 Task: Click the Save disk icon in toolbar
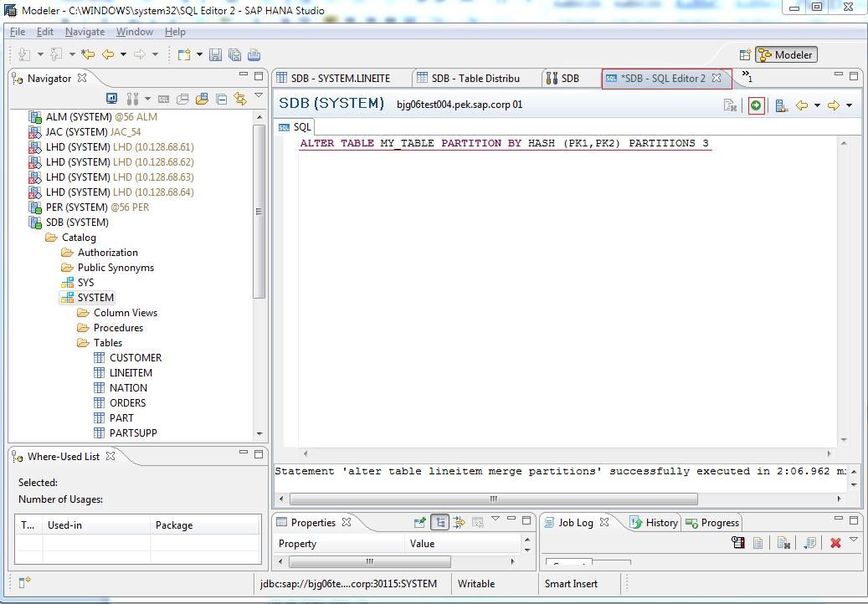click(215, 54)
